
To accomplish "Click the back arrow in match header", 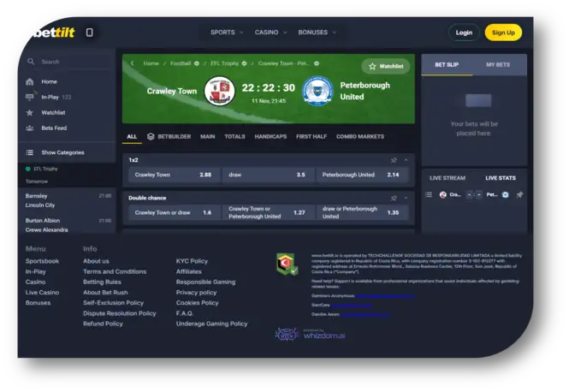I will pos(132,63).
